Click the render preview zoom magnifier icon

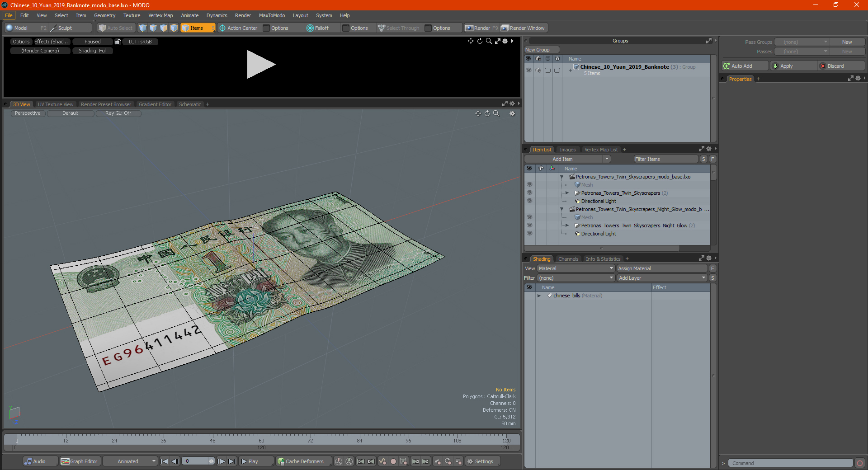489,41
